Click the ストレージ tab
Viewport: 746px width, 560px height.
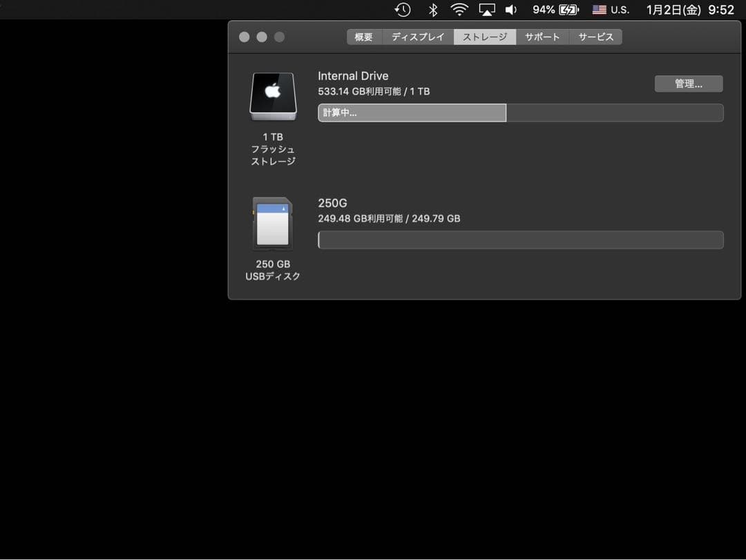point(485,37)
